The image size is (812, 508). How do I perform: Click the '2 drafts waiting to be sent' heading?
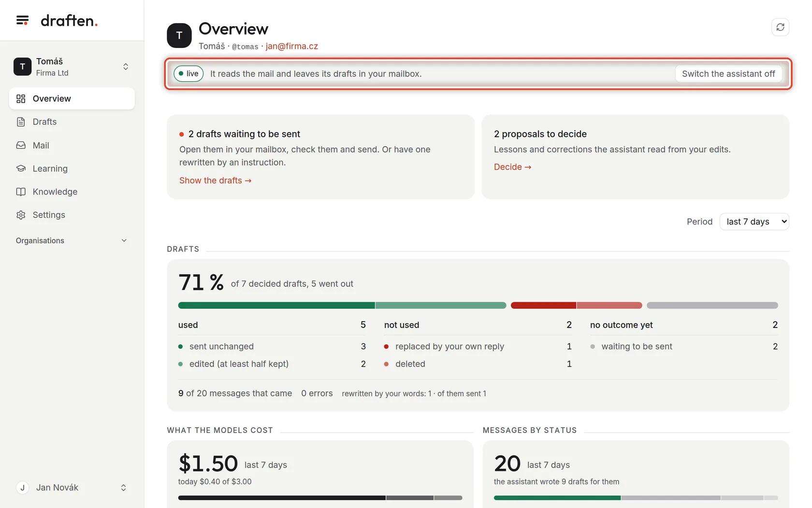tap(244, 134)
